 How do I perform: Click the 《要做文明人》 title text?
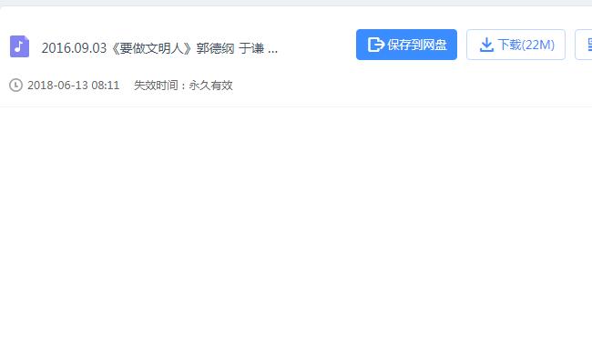(x=152, y=48)
